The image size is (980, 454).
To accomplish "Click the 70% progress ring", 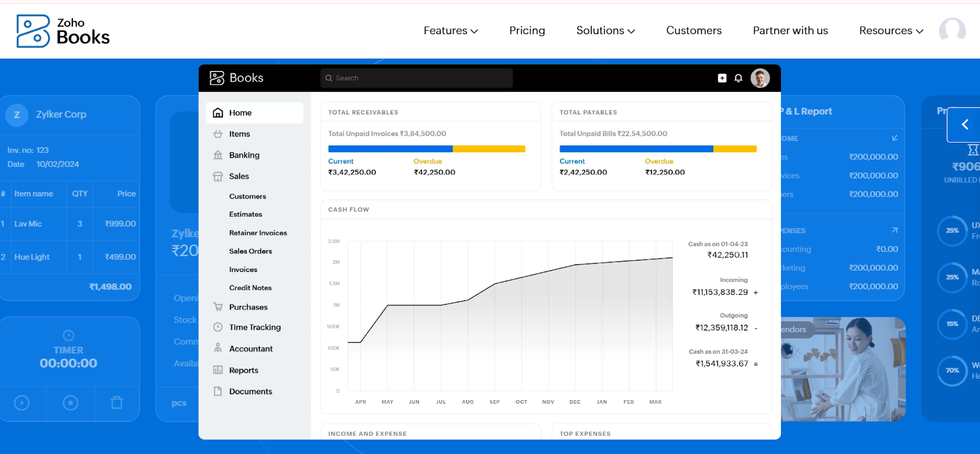I will (x=952, y=370).
